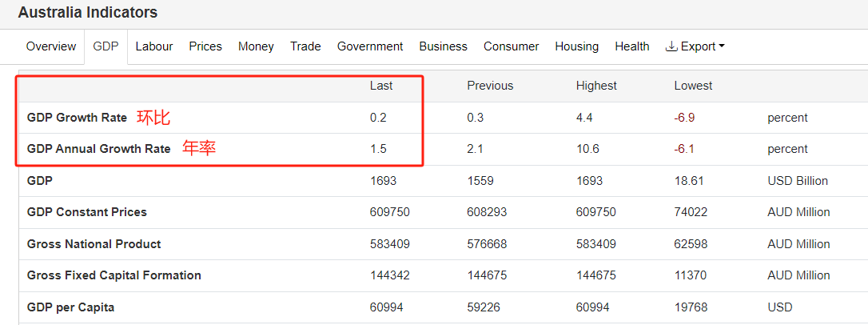Switch to the Prices tab

(205, 46)
